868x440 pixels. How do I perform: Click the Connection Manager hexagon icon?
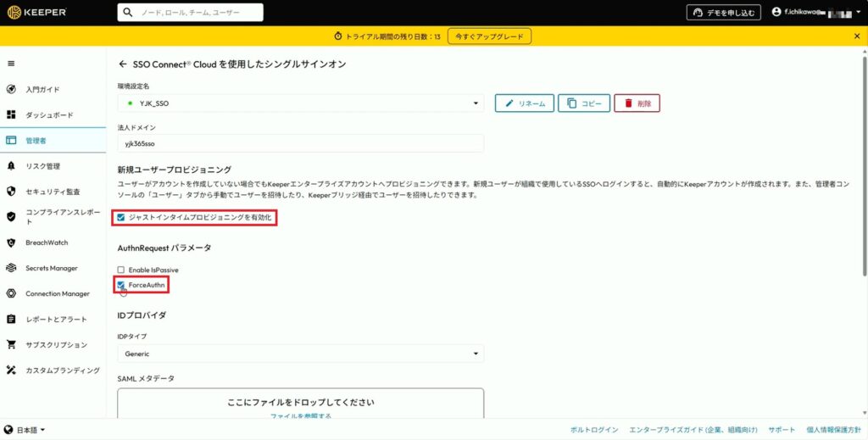(x=11, y=293)
